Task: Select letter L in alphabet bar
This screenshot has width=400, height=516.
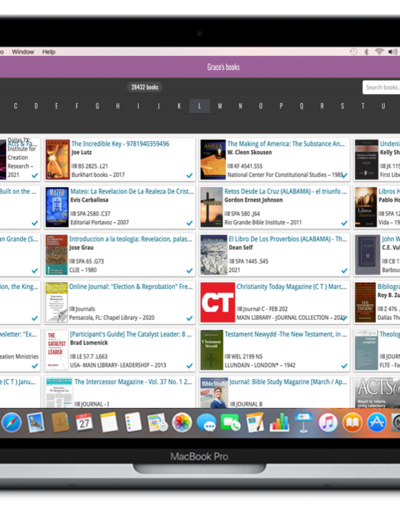Action: [x=199, y=106]
